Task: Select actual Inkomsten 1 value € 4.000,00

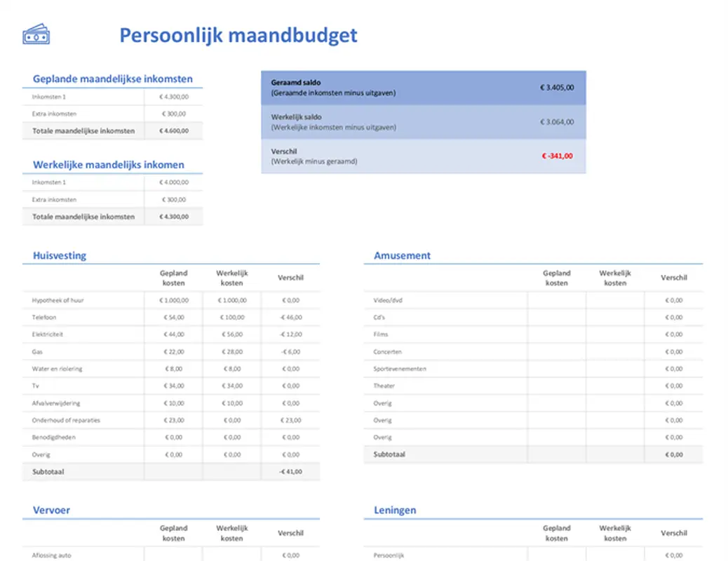Action: tap(174, 182)
